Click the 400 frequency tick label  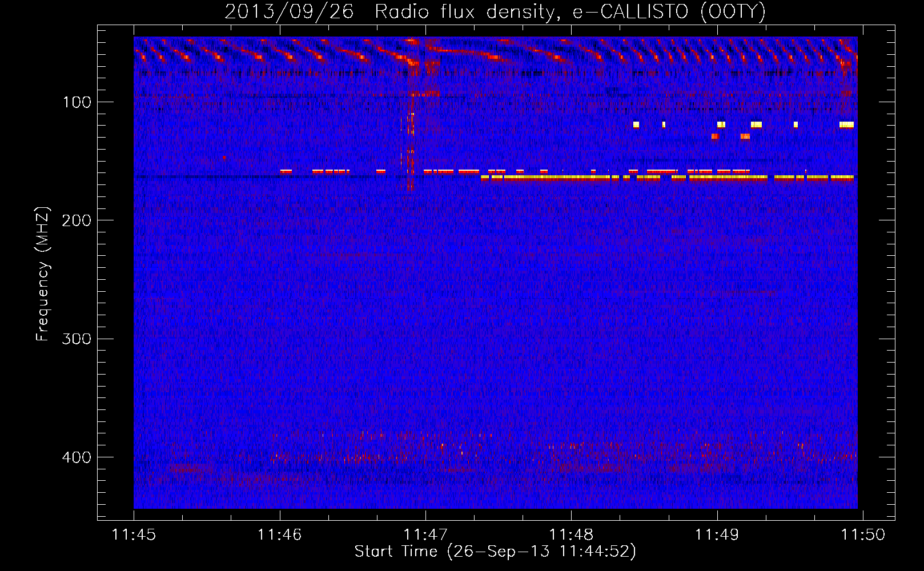pos(77,457)
